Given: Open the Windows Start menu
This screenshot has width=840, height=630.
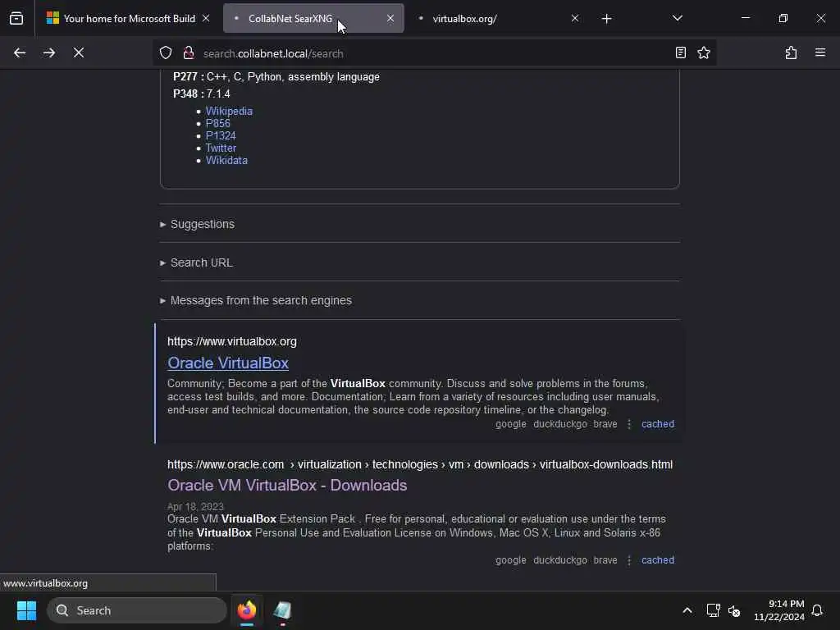Looking at the screenshot, I should coord(26,610).
